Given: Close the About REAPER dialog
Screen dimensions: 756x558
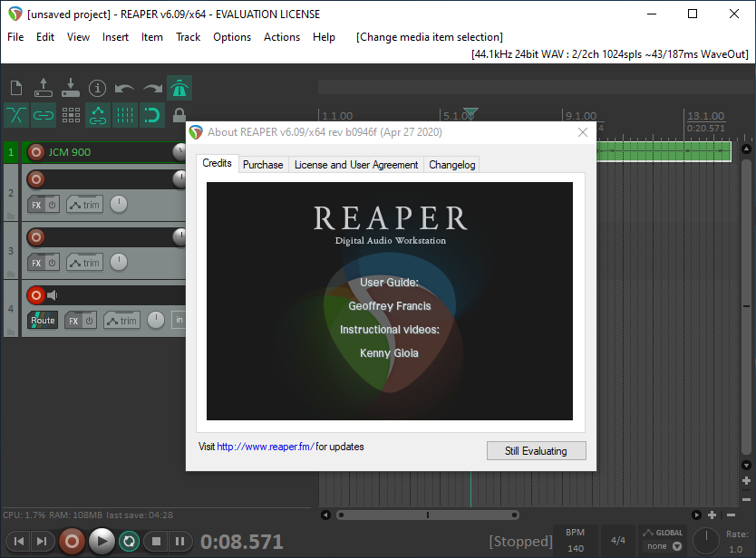Looking at the screenshot, I should tap(583, 132).
